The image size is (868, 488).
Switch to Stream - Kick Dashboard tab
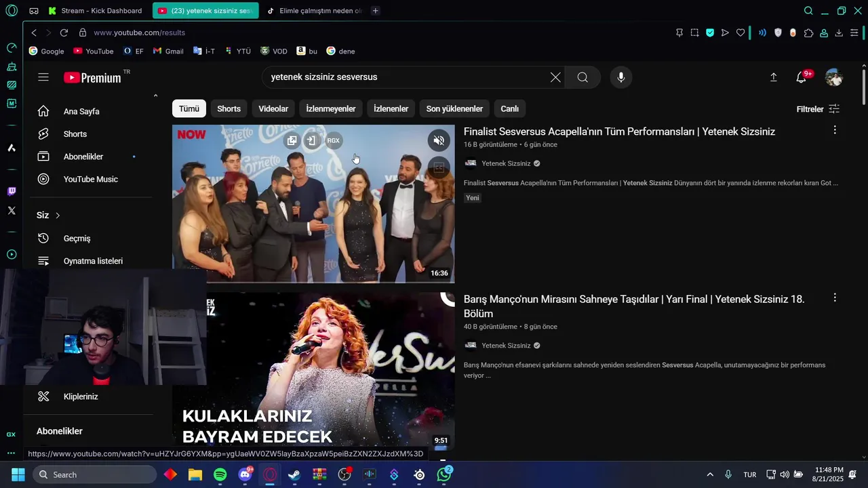point(96,11)
